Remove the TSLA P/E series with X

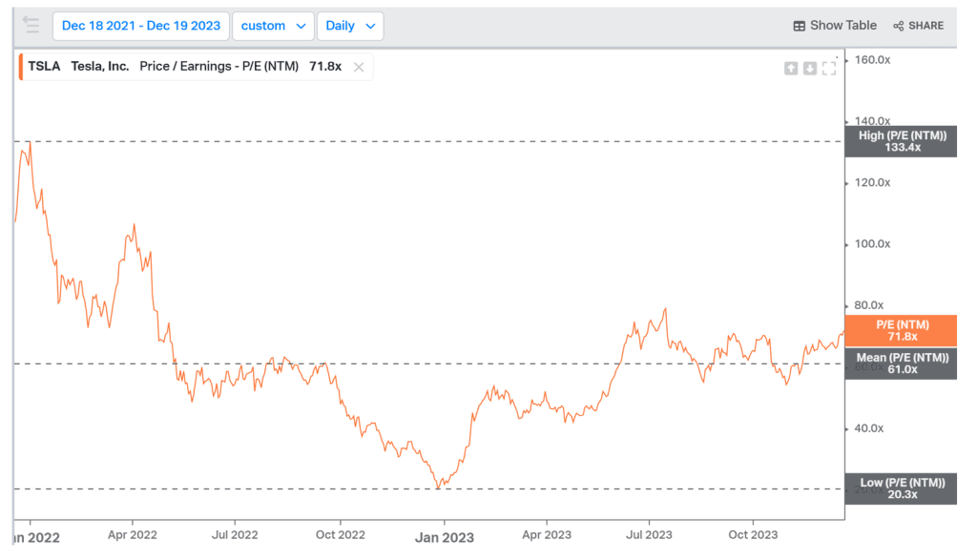[359, 67]
